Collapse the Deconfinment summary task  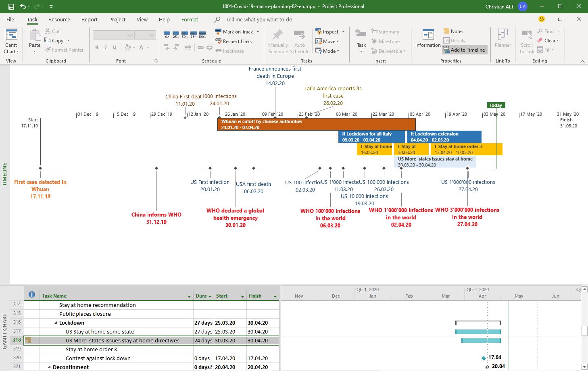tap(50, 367)
